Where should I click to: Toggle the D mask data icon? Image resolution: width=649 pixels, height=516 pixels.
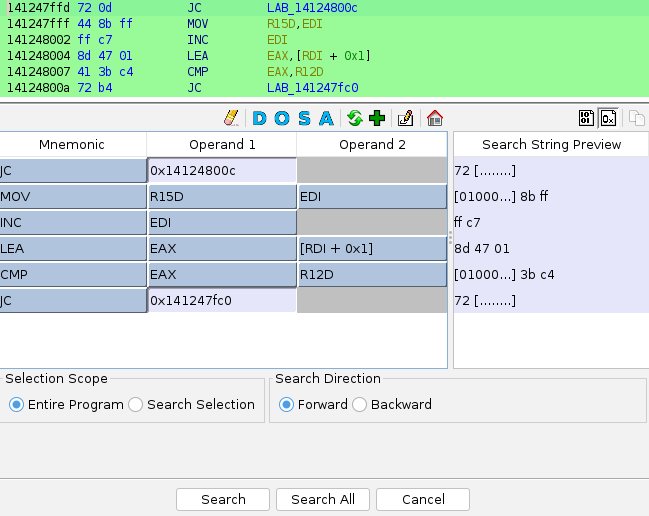point(260,118)
